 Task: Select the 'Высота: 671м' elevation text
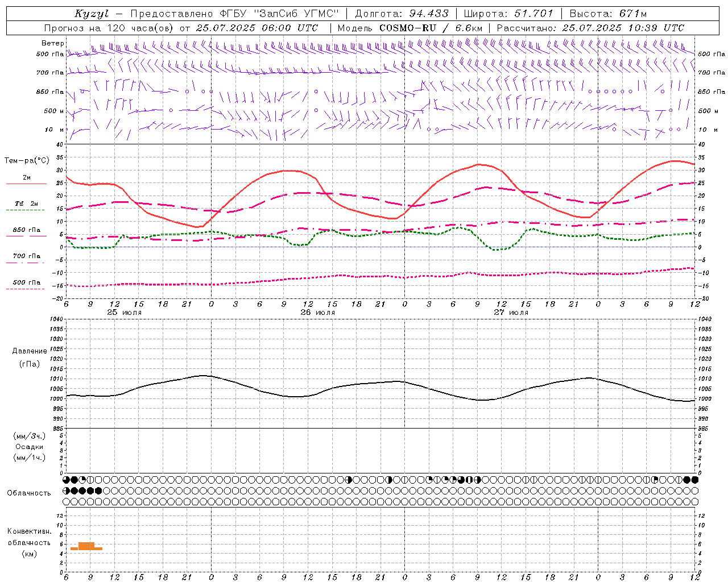pyautogui.click(x=608, y=14)
